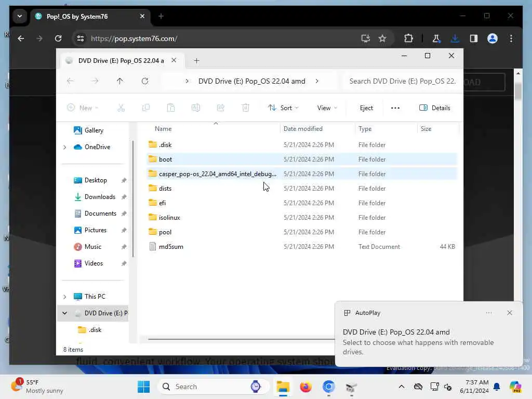Viewport: 532px width, 399px height.
Task: Click the taskbar Search box
Action: 213,387
